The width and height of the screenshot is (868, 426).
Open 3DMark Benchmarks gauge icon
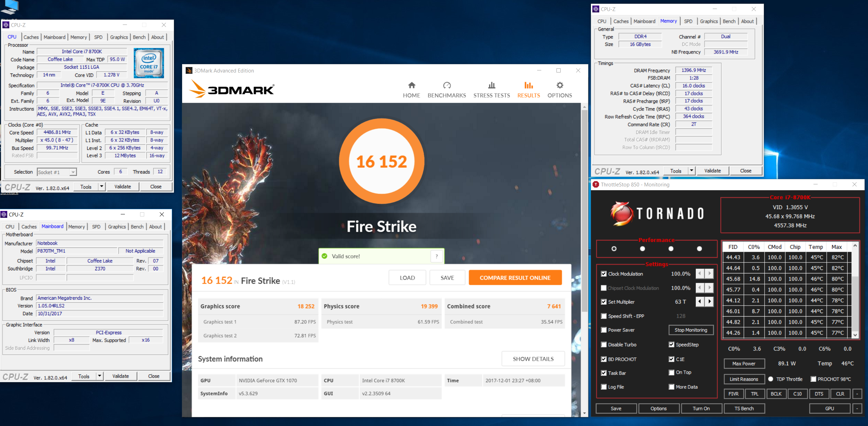[447, 85]
